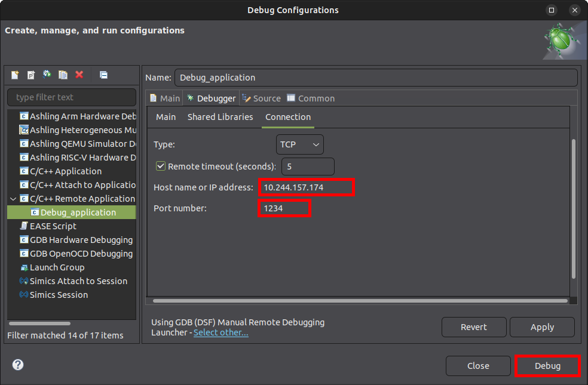
Task: Collapse C/C++ Remote Application node
Action: (13, 199)
